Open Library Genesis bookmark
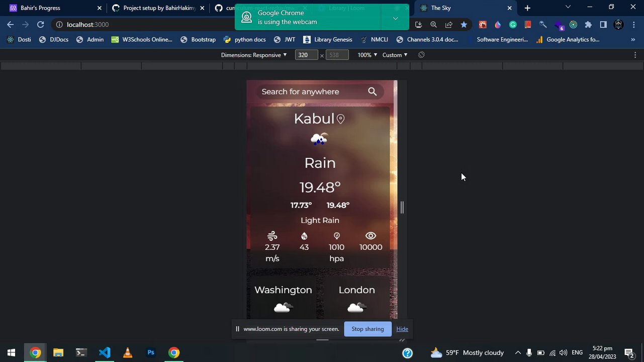This screenshot has height=362, width=644. (328, 39)
